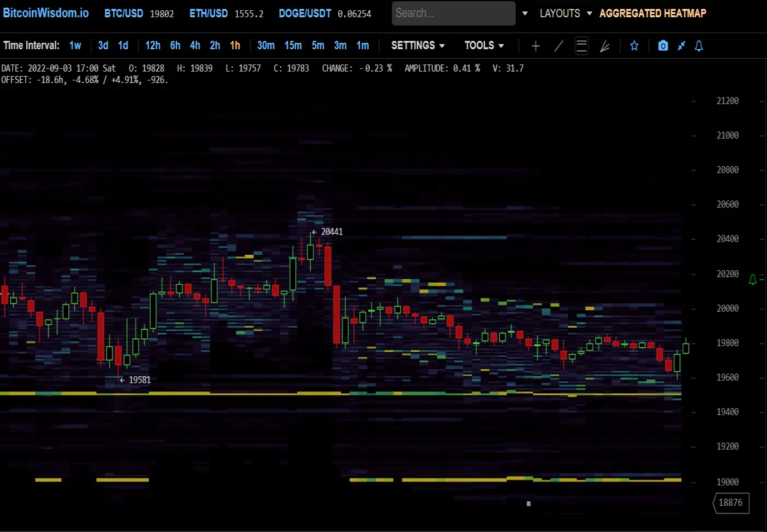Set time interval to 4h
Viewport: 767px width, 532px height.
tap(195, 45)
